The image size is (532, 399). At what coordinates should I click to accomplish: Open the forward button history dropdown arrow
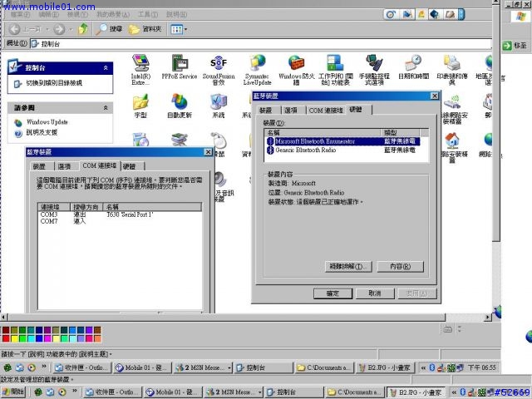tap(71, 29)
